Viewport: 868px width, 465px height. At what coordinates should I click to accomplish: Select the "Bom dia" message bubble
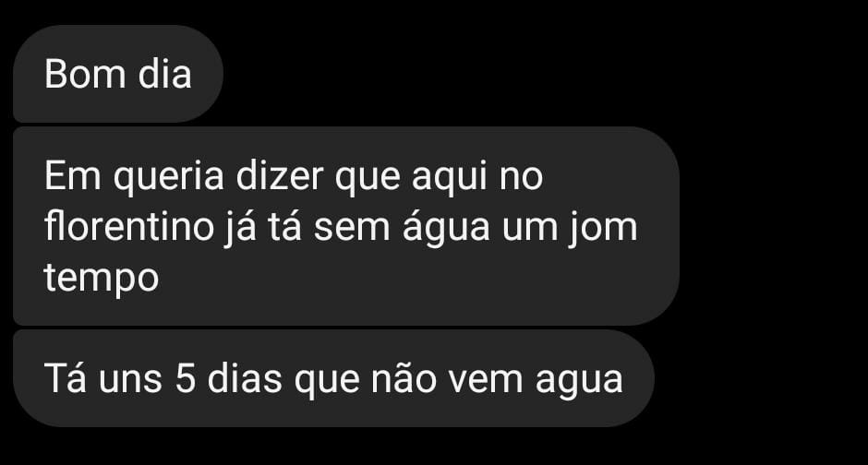118,74
